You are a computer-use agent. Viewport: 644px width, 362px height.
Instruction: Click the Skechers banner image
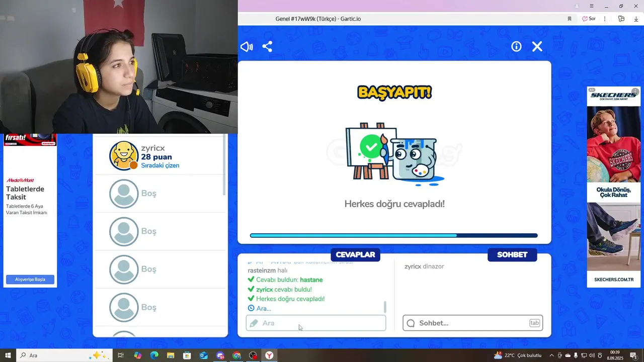[613, 187]
